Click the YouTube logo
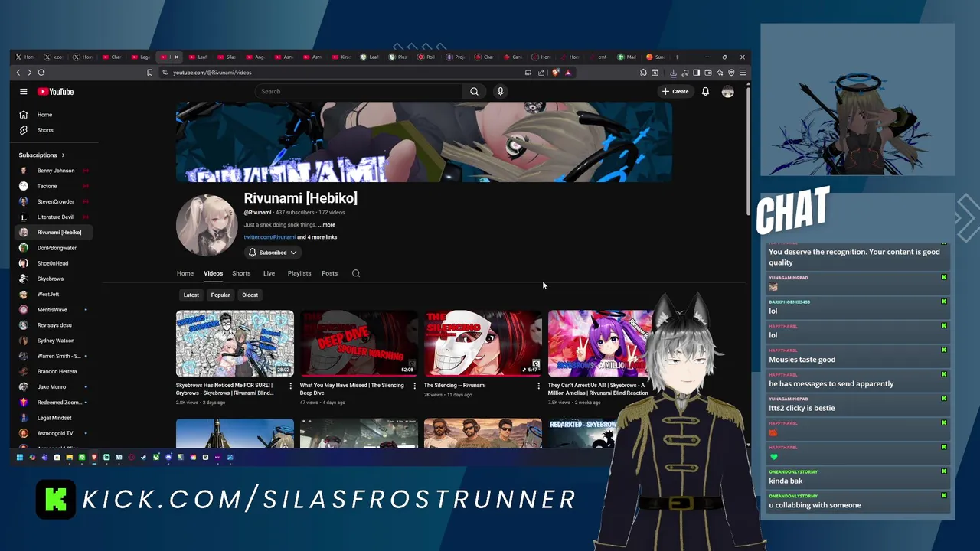The image size is (980, 551). tap(56, 92)
